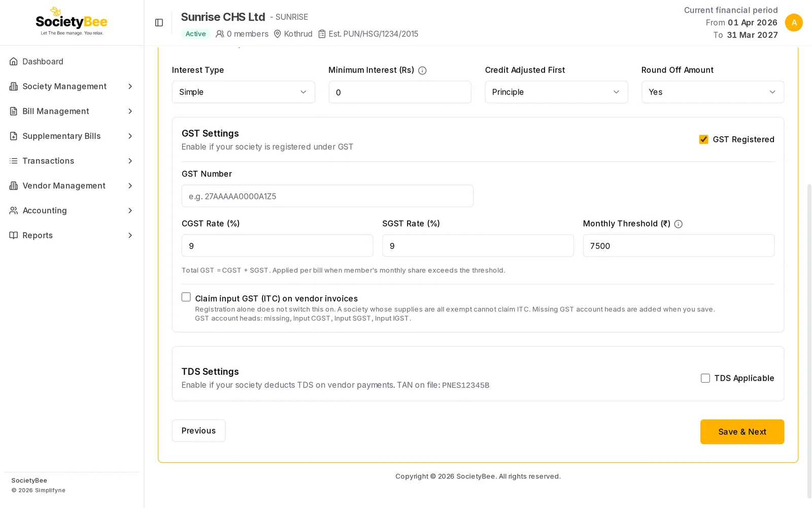Focus the Minimum Interest (Rs) field
The width and height of the screenshot is (812, 508).
[400, 92]
